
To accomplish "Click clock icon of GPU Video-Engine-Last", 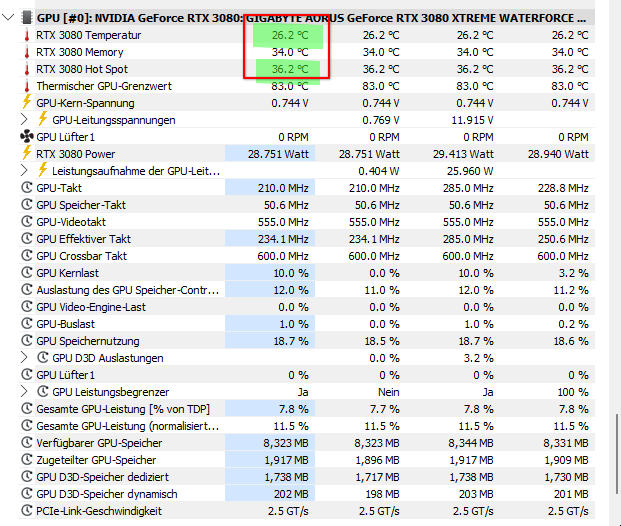I will pyautogui.click(x=27, y=307).
